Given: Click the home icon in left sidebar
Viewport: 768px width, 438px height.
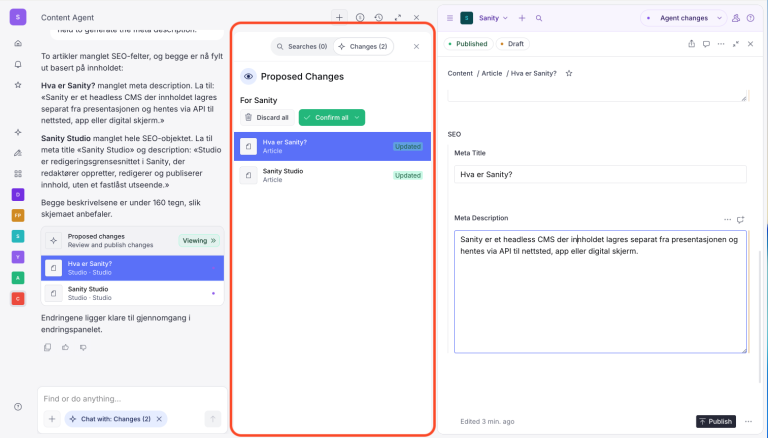Looking at the screenshot, I should coord(18,43).
